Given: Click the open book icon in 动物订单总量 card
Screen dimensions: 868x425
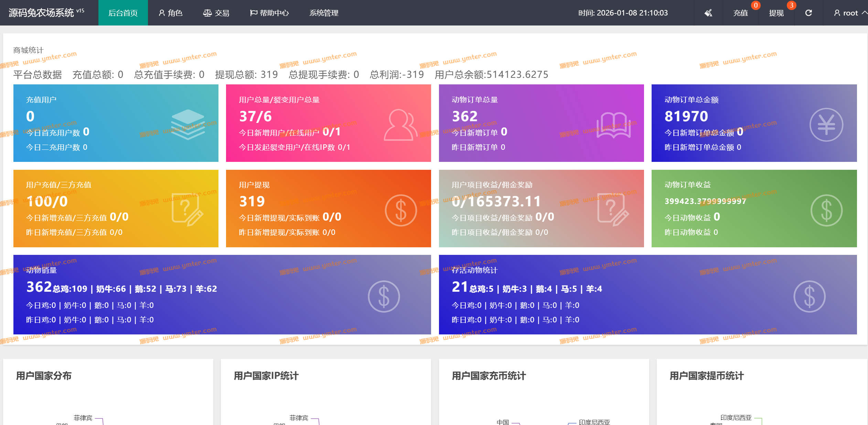Looking at the screenshot, I should tap(613, 125).
